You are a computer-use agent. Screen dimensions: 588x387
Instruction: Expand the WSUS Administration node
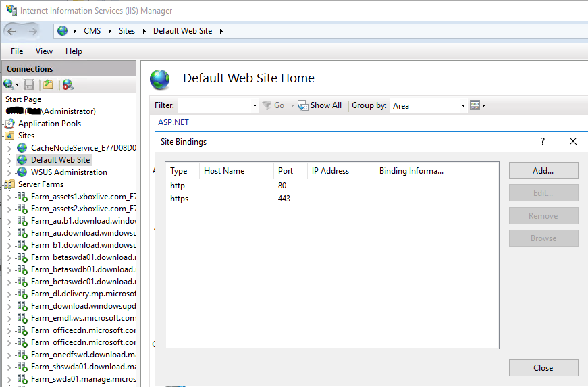[9, 172]
